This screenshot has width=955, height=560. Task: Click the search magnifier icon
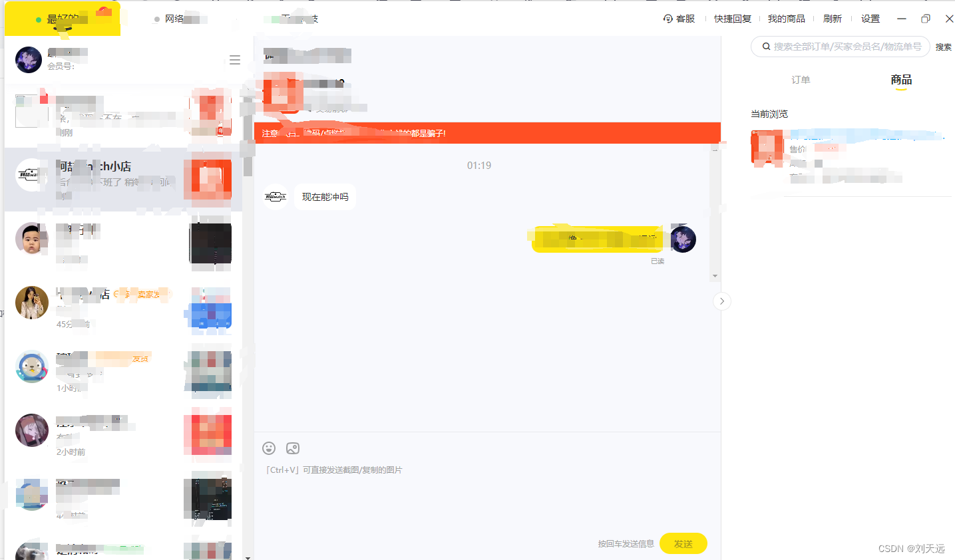click(x=766, y=47)
